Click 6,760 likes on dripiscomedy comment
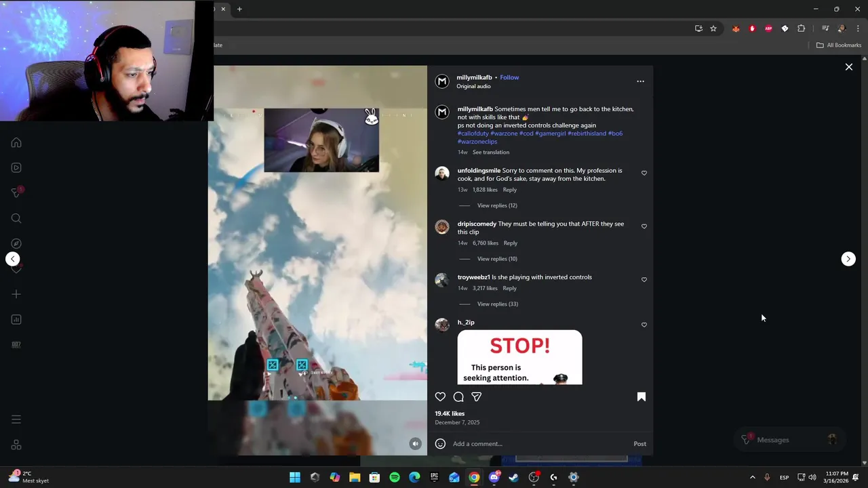The height and width of the screenshot is (488, 868). coord(486,243)
